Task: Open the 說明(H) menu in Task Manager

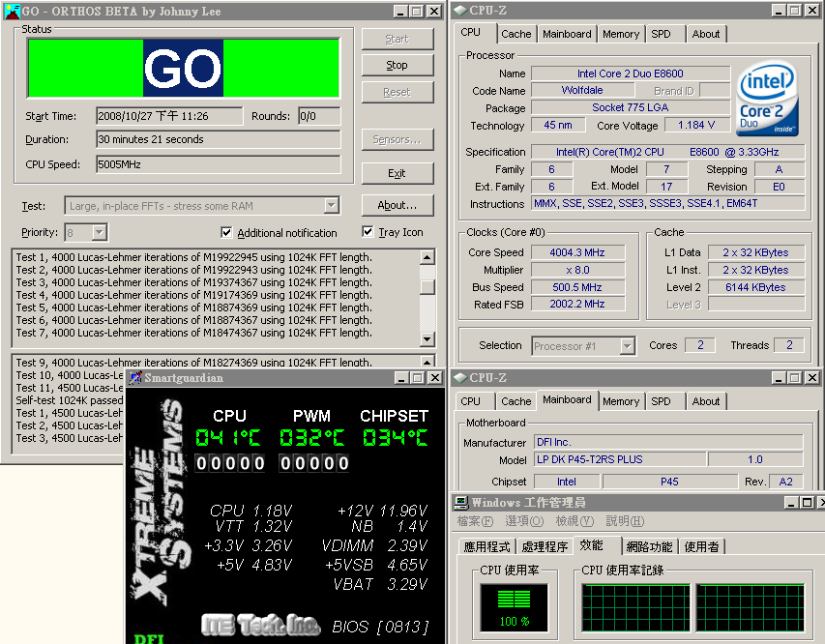Action: (625, 521)
